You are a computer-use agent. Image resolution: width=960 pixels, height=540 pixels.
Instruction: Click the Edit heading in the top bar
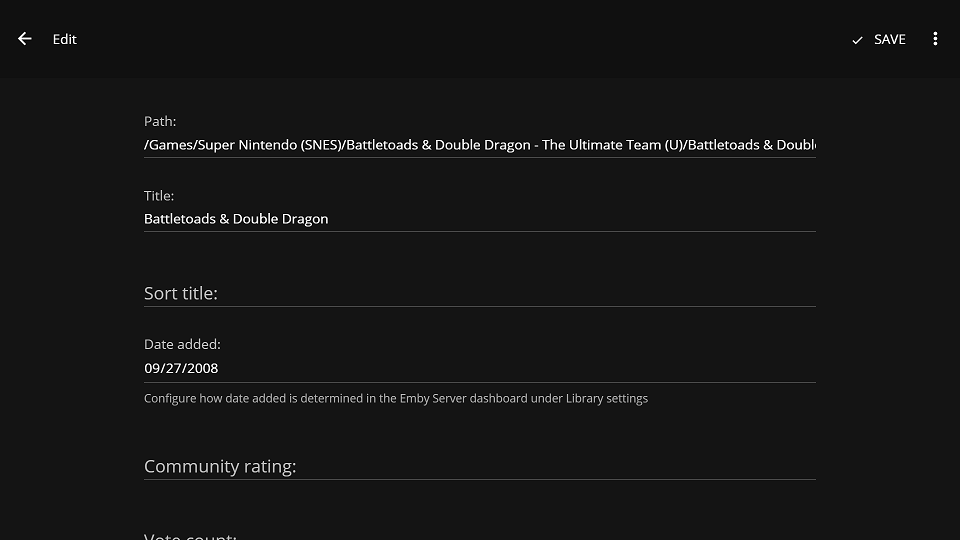coord(65,39)
